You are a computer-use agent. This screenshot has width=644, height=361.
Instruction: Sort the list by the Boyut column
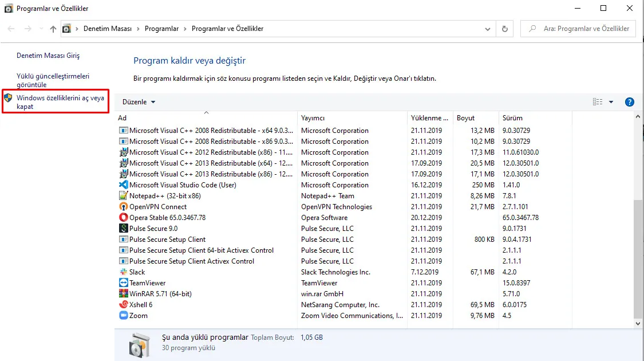pyautogui.click(x=476, y=118)
